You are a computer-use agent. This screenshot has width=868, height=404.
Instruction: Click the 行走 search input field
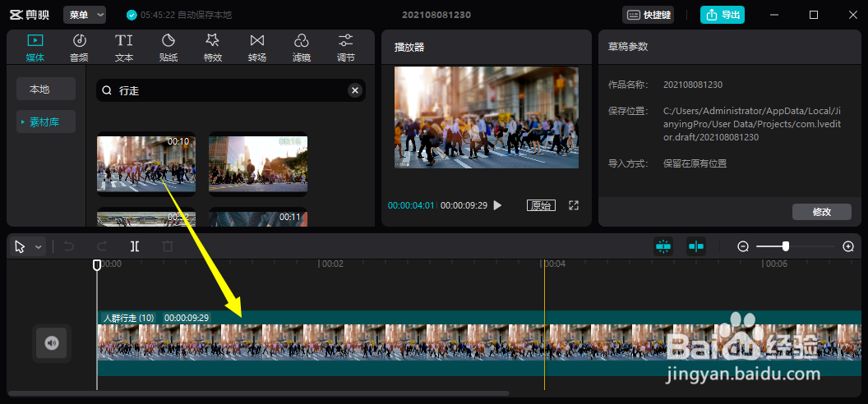pos(231,90)
